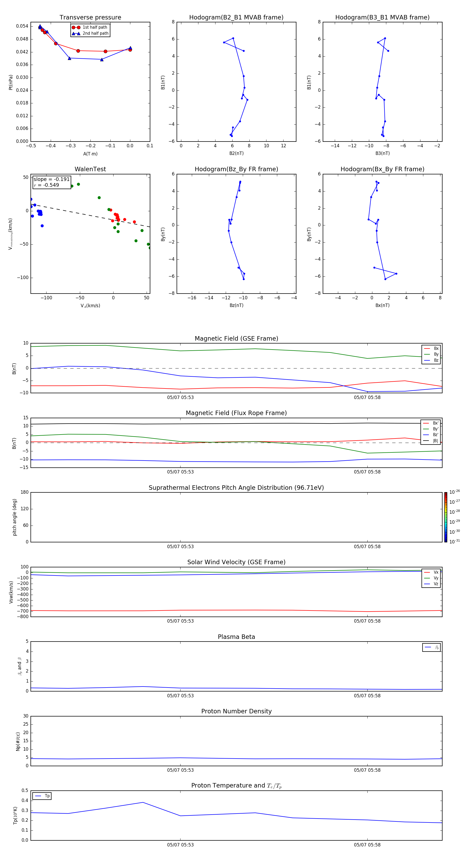Click the 'r = -0.549' annotation
This screenshot has height=868, width=473.
[x=47, y=185]
